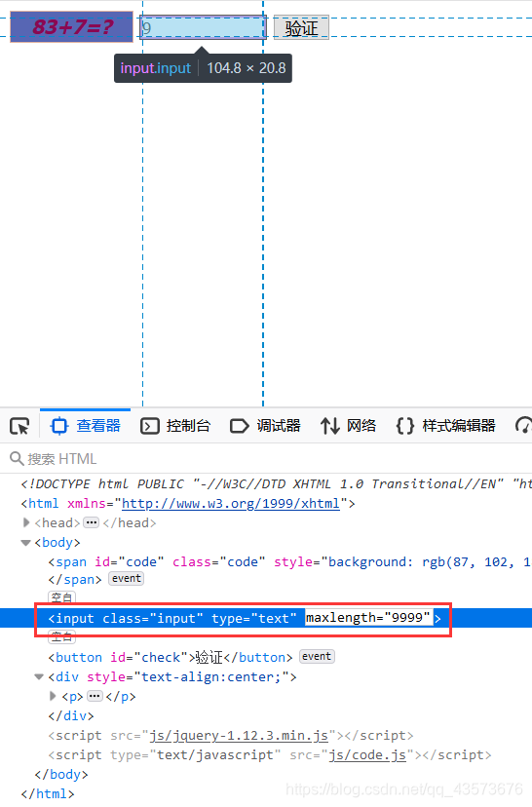Screen dimensions: 532x807
Task: Click the captcha answer text input
Action: click(x=203, y=27)
